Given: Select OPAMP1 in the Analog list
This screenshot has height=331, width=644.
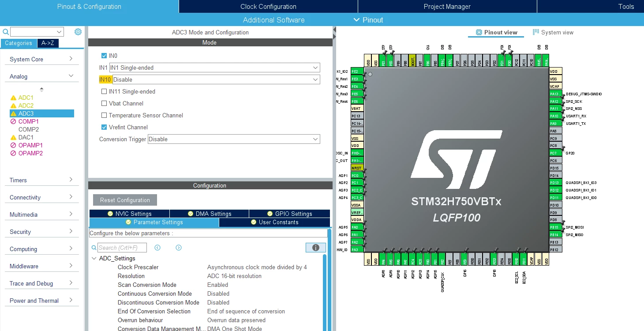Looking at the screenshot, I should [30, 145].
